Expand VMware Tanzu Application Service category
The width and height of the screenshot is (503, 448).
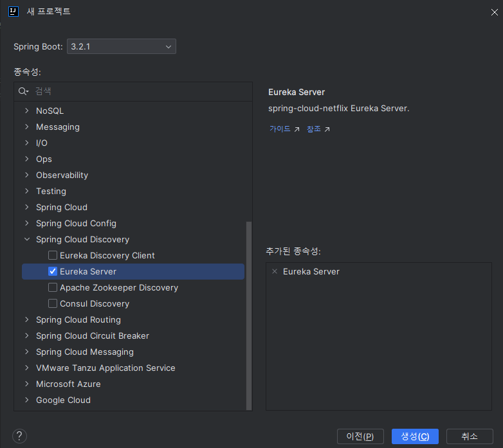(x=27, y=368)
